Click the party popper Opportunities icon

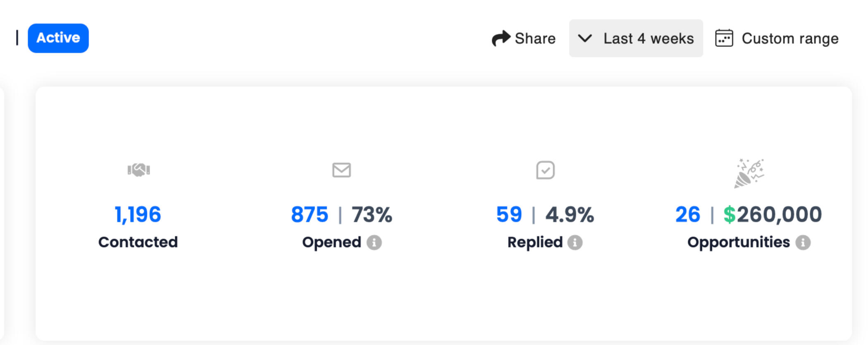click(x=749, y=173)
